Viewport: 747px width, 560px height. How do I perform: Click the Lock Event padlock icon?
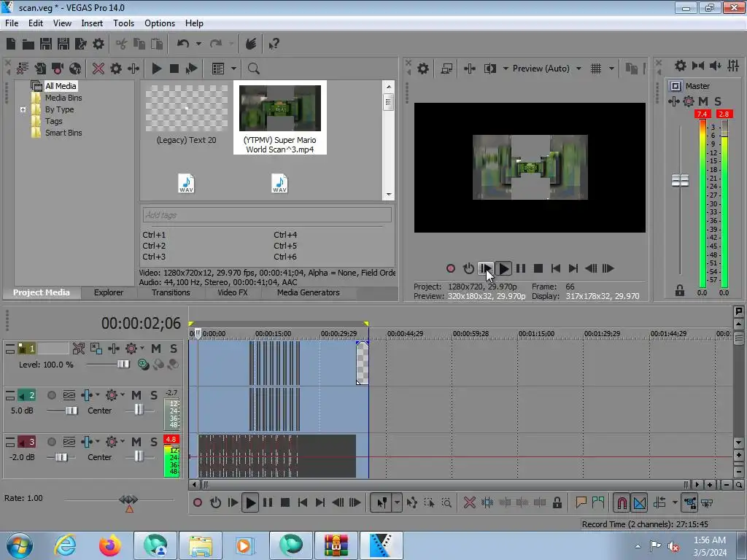click(x=557, y=502)
